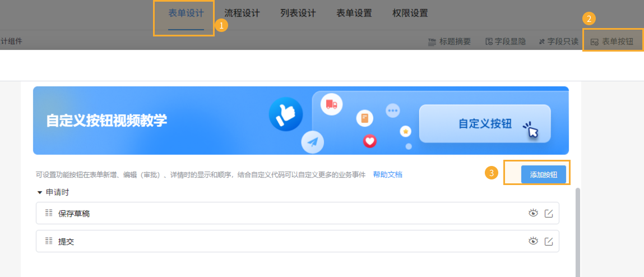Click the 添加按钮 button
Viewport: 644px width, 277px height.
pos(543,174)
